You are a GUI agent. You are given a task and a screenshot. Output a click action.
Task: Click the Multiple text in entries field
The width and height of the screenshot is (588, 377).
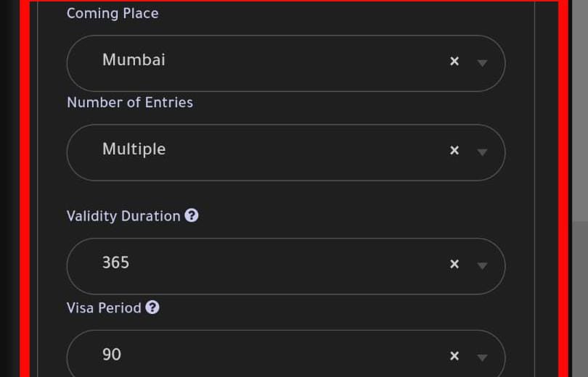coord(134,149)
